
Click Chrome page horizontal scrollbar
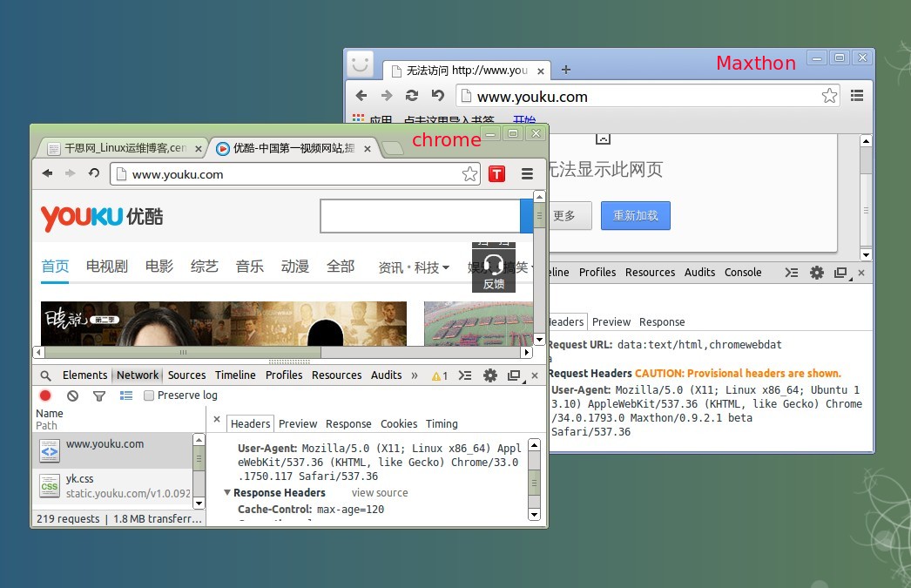point(182,352)
